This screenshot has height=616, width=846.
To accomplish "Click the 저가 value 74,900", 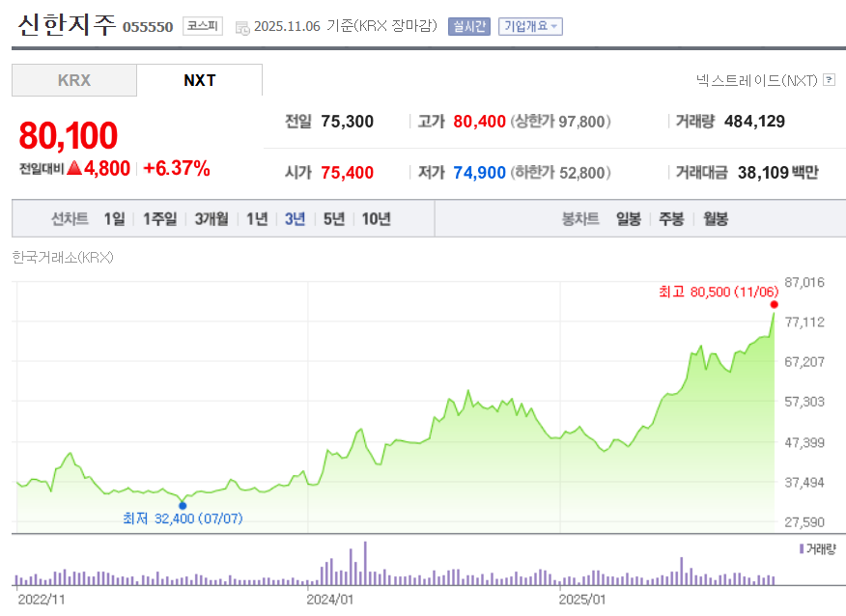I will pyautogui.click(x=479, y=173).
